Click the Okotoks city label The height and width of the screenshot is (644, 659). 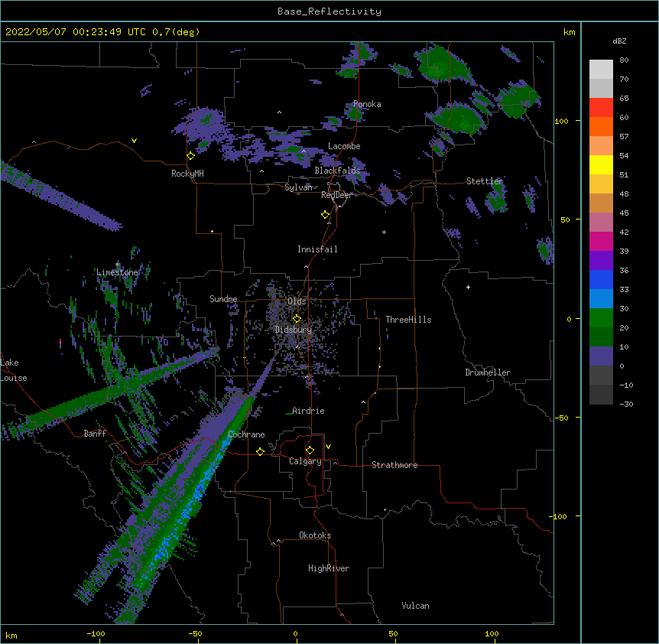315,535
